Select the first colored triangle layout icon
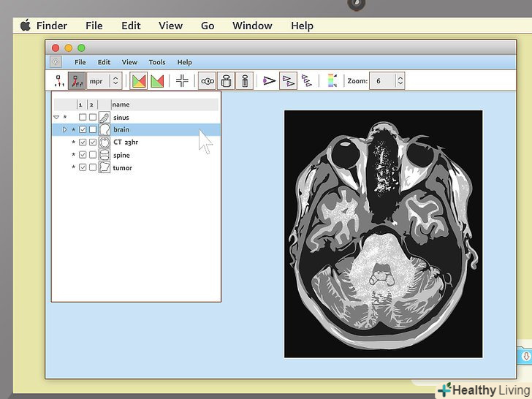The width and height of the screenshot is (532, 399). (138, 81)
